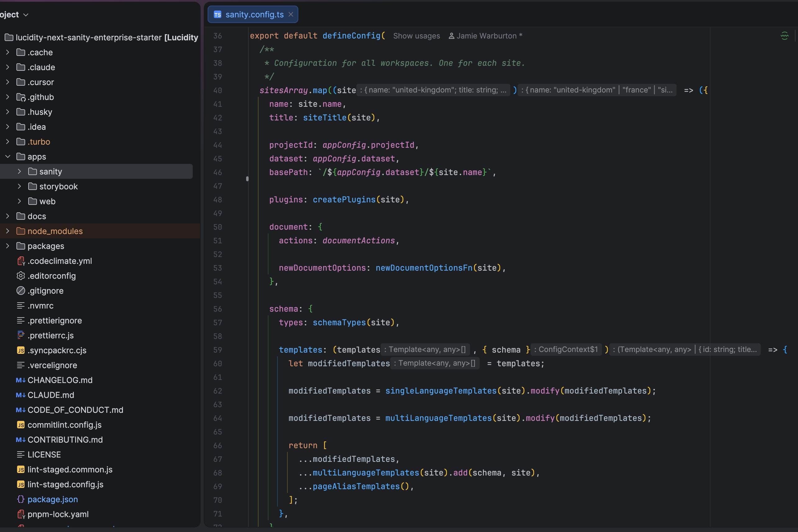Screen dimensions: 798x532
Task: Click the site parameter type hint on line 40
Action: pos(433,90)
